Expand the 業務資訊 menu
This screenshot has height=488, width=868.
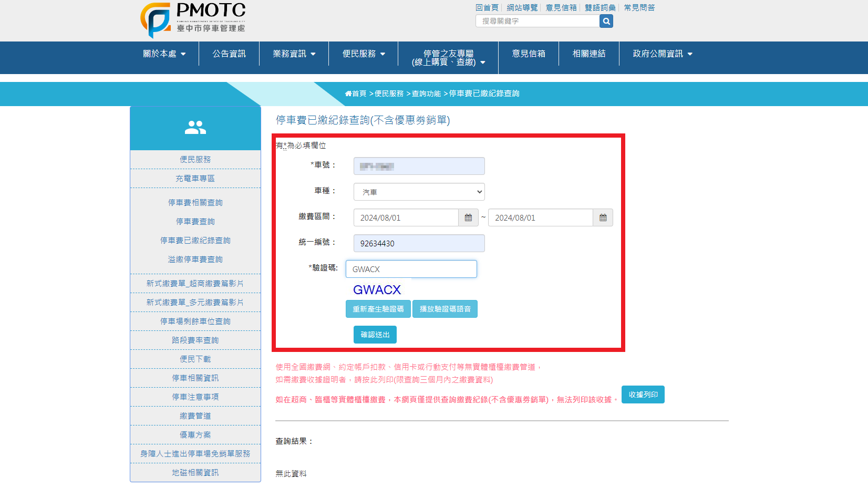coord(294,54)
